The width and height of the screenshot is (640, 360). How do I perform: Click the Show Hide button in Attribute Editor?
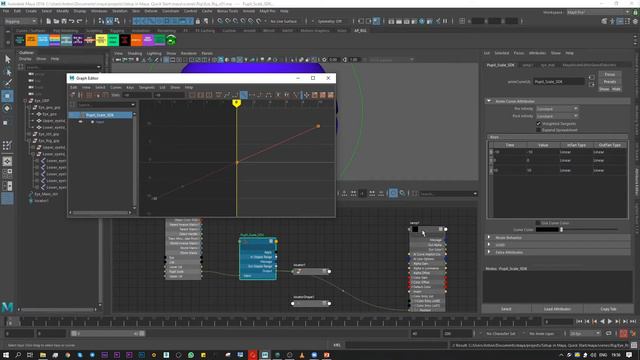[x=610, y=89]
